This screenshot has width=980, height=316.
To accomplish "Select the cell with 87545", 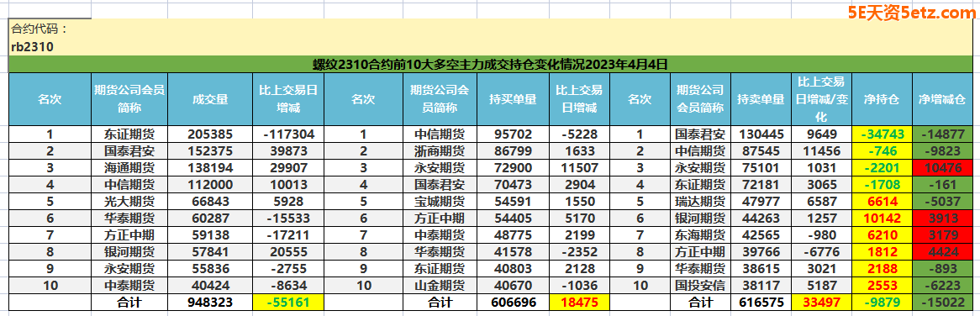I will pyautogui.click(x=760, y=151).
